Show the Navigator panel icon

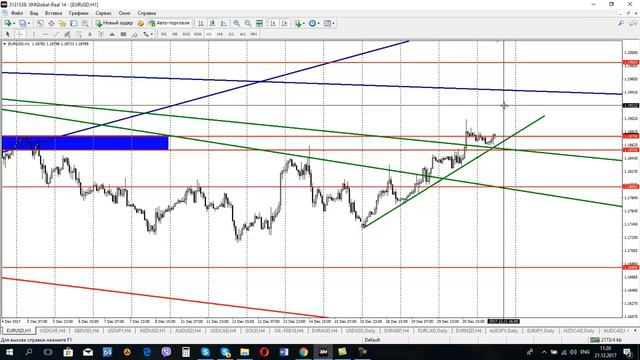pos(62,23)
